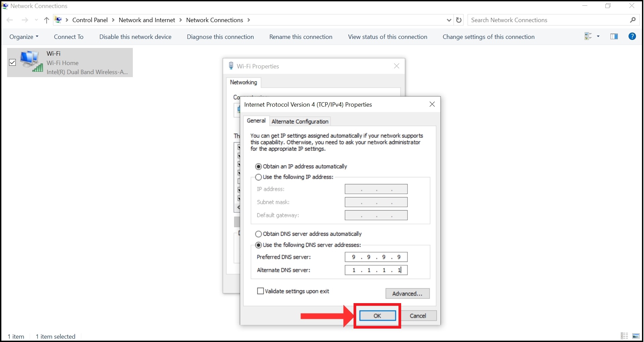Switch to details view icon in status bar
Image resolution: width=644 pixels, height=342 pixels.
tap(625, 336)
